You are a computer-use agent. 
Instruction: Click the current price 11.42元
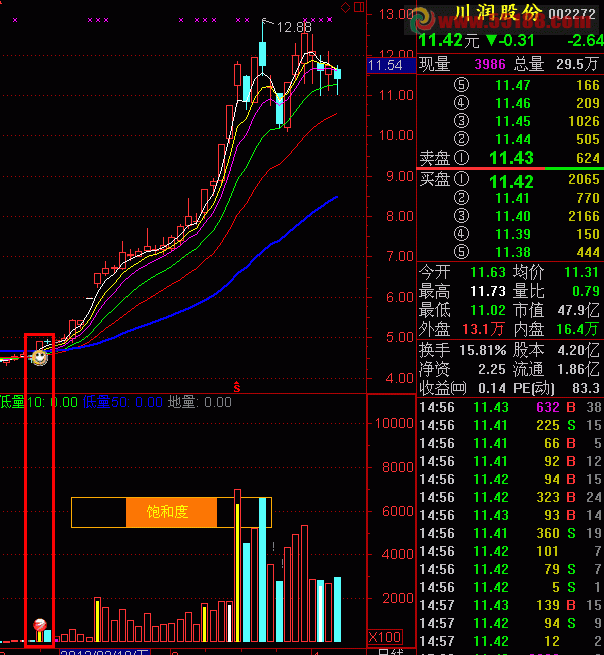click(x=448, y=40)
